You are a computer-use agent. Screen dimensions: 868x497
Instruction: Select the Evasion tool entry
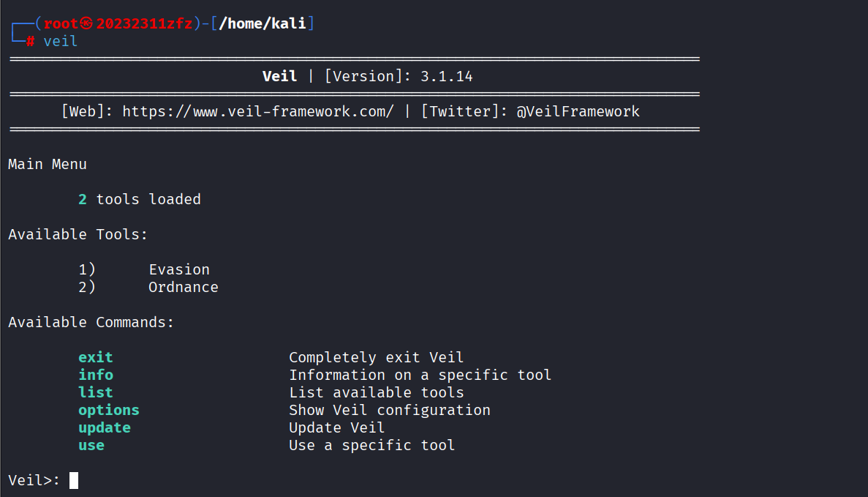pos(179,269)
